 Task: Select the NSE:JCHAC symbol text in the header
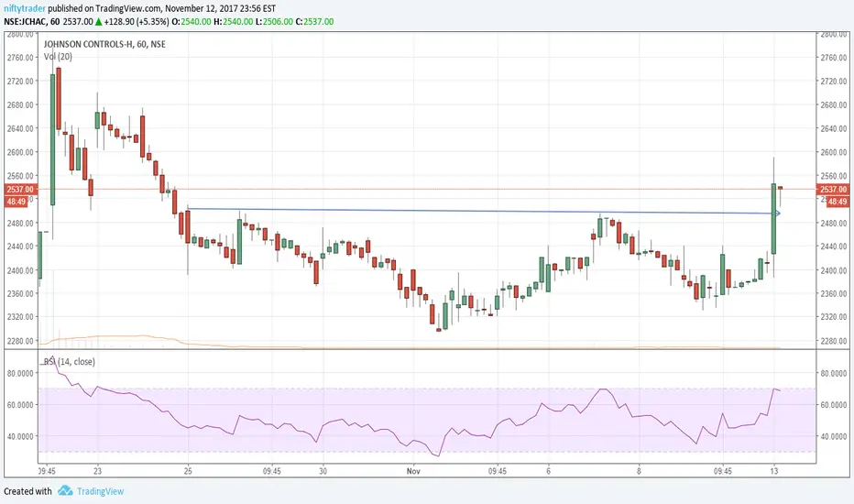point(27,22)
